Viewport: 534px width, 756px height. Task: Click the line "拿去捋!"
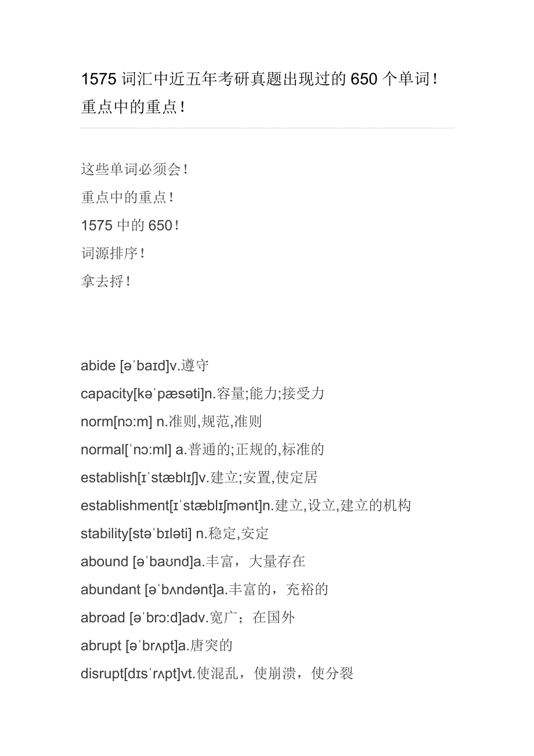[106, 282]
